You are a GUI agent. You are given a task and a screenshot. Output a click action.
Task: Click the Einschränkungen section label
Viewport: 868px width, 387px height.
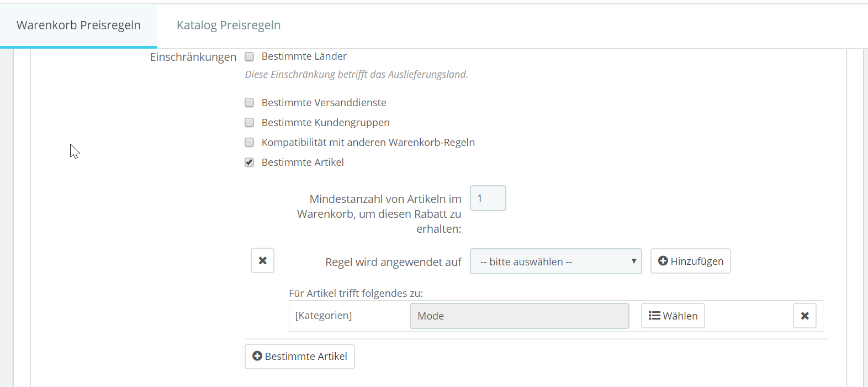[x=193, y=57]
